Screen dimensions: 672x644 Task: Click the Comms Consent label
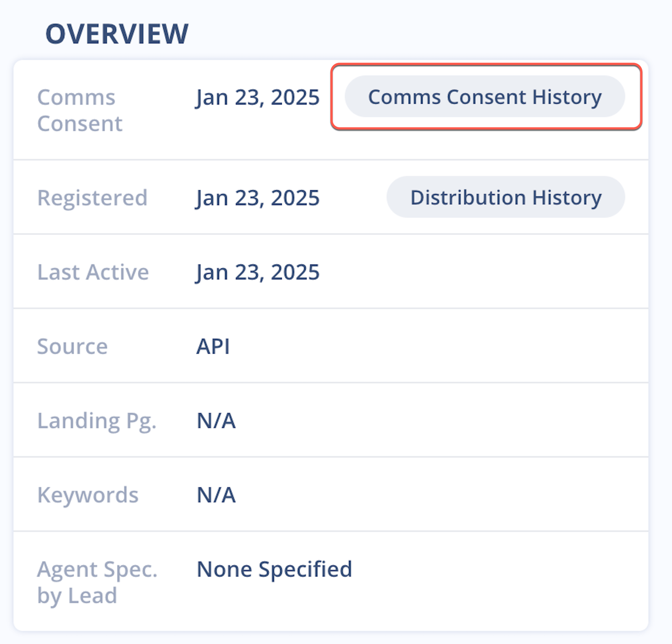tap(80, 110)
